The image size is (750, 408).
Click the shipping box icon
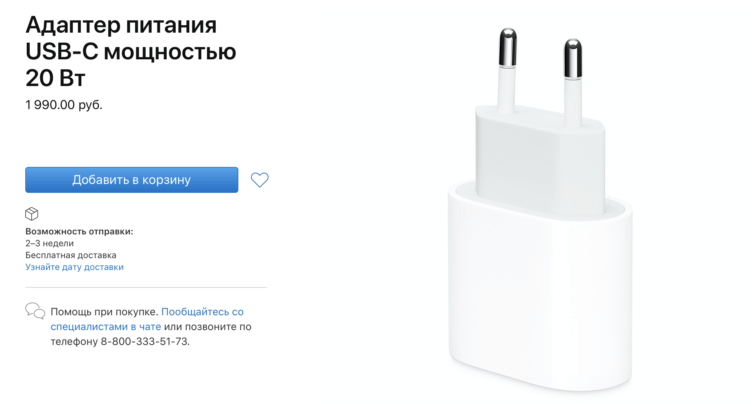[32, 214]
